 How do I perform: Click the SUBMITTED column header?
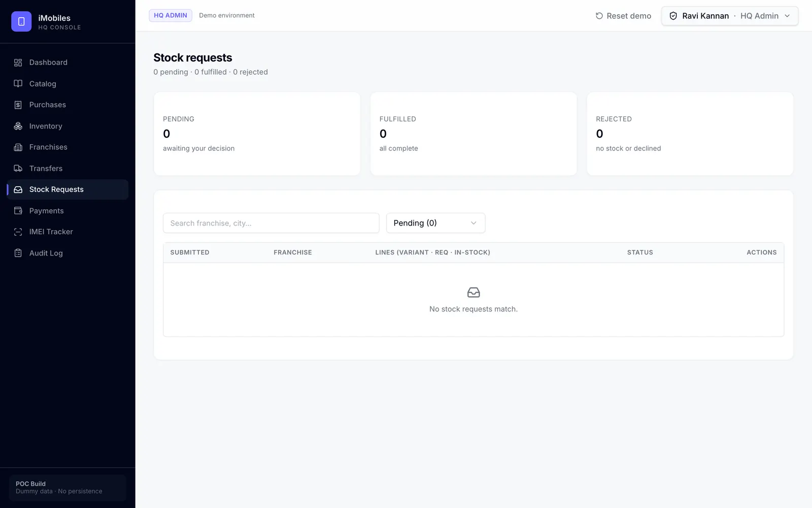[x=190, y=252]
